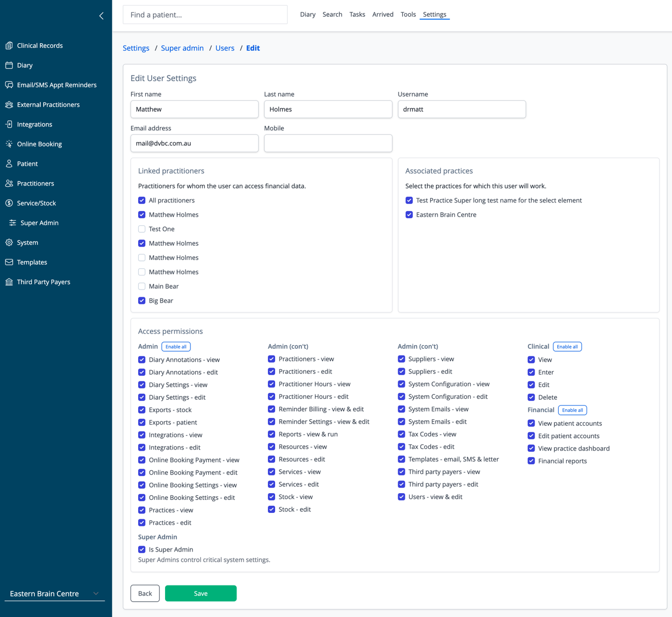This screenshot has width=672, height=617.
Task: Expand the Eastern Brain Centre practice dropdown
Action: point(55,593)
